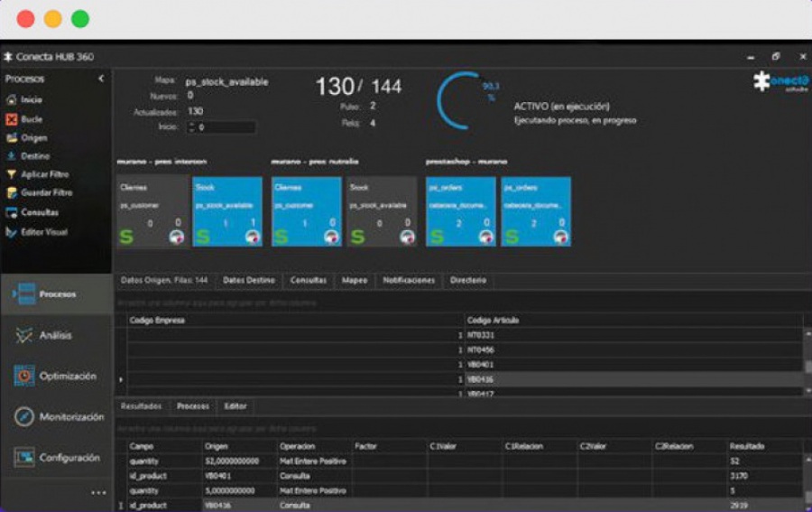Click green S icon in nutralia Clientes tile
812x512 pixels.
281,237
